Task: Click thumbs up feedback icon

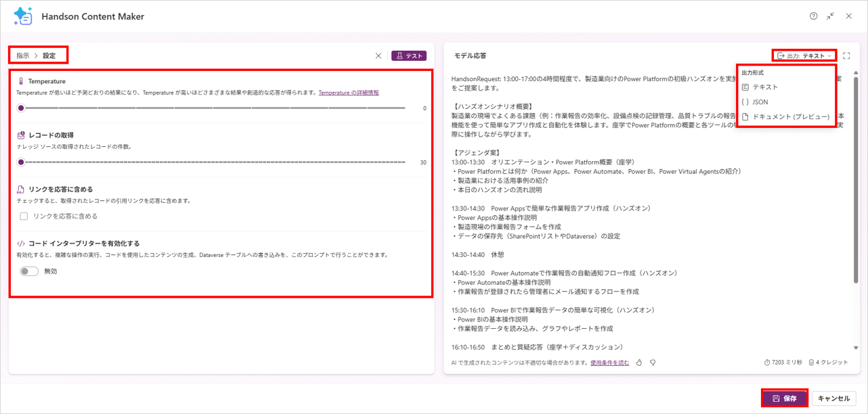Action: (639, 363)
